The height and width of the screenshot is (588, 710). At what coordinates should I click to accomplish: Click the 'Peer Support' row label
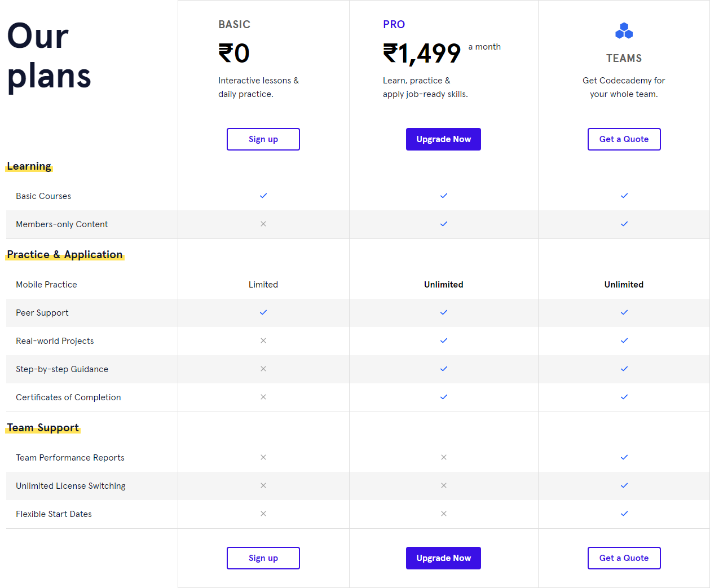pyautogui.click(x=42, y=313)
